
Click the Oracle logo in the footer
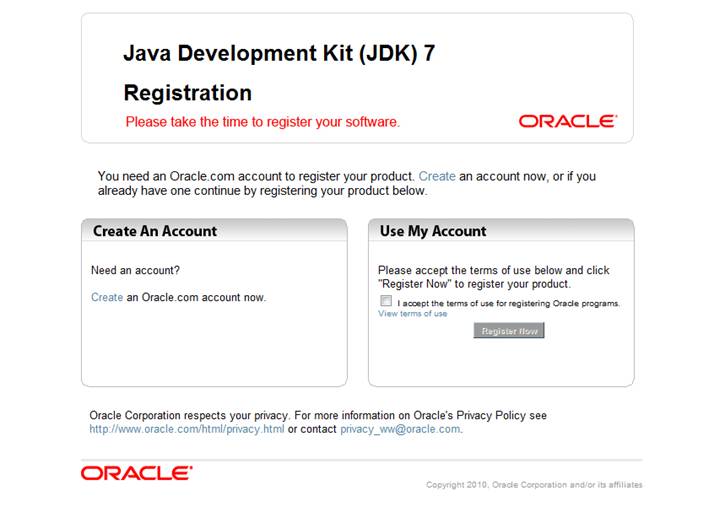pyautogui.click(x=136, y=472)
